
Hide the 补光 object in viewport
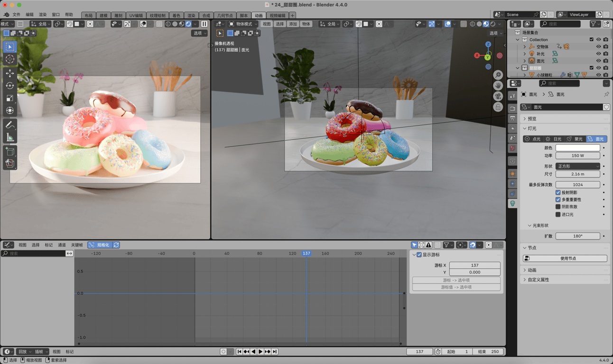click(x=598, y=54)
